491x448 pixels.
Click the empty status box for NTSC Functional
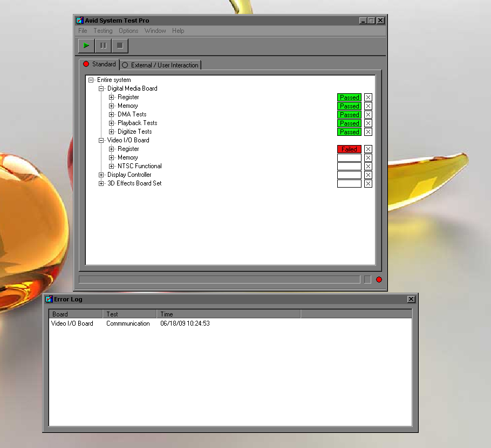[x=349, y=167]
